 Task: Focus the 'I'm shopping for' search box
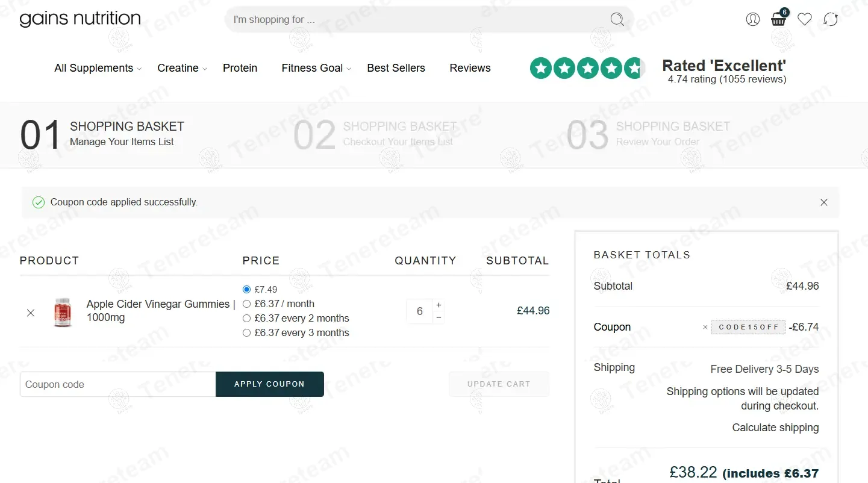429,19
